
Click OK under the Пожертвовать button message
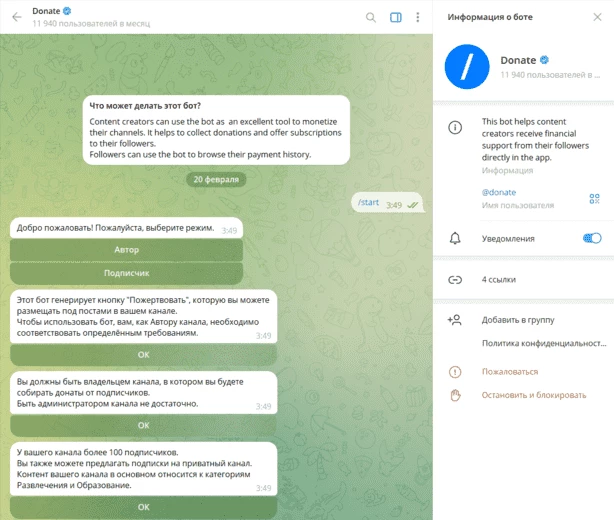coord(144,355)
